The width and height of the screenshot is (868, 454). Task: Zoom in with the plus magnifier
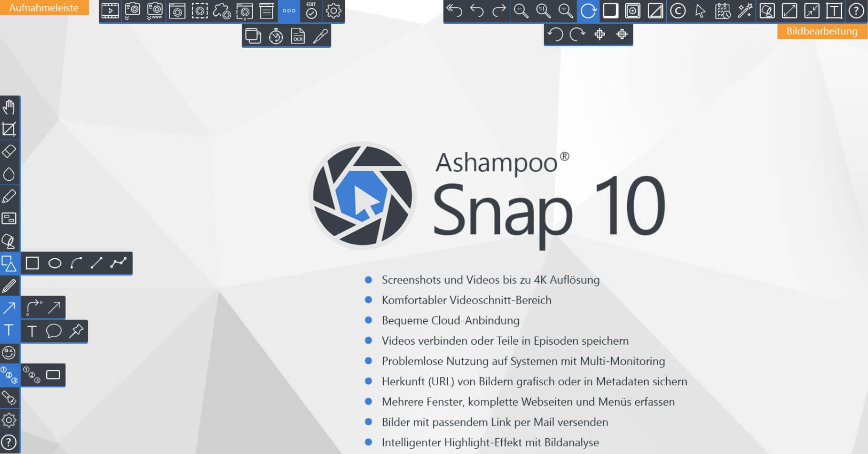[566, 11]
